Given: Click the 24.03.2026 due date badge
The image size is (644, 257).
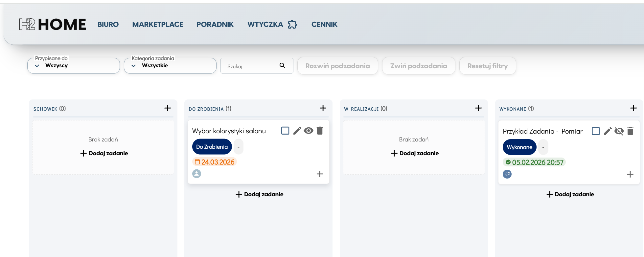Looking at the screenshot, I should point(215,162).
